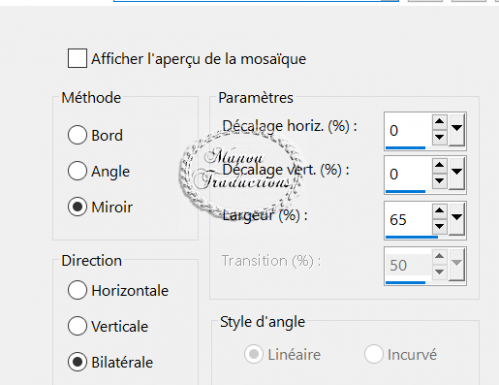Click the Décalage horiz. value field
Screen dimensions: 499x385
[x=409, y=130]
